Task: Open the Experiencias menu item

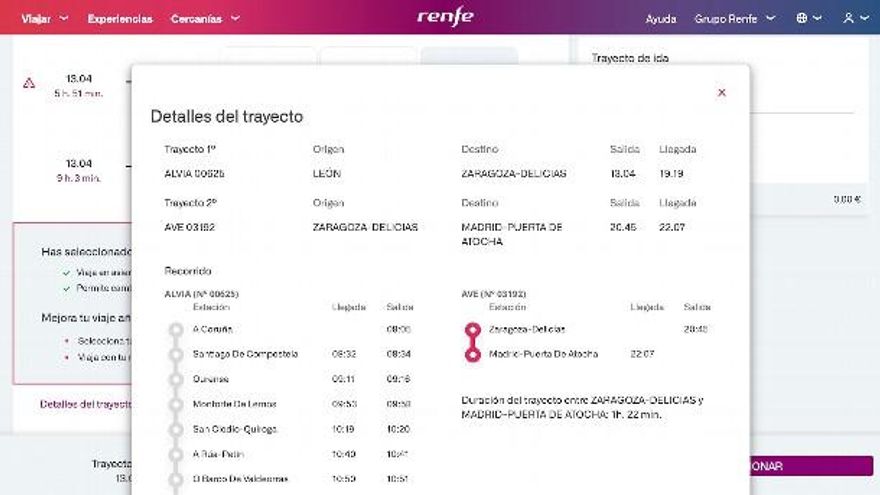Action: pyautogui.click(x=120, y=18)
